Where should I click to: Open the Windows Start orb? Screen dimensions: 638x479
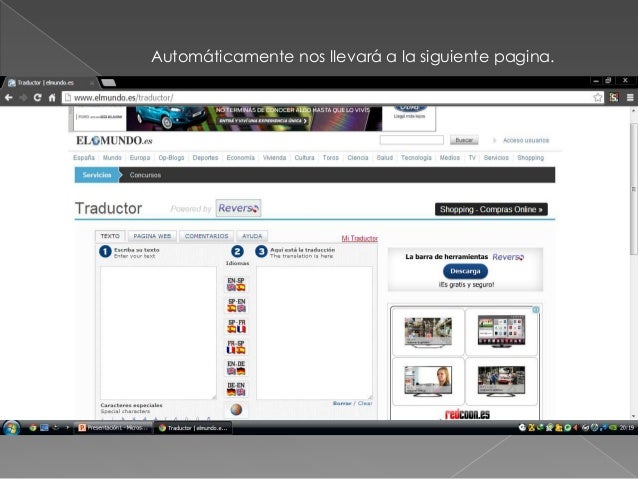pyautogui.click(x=11, y=428)
